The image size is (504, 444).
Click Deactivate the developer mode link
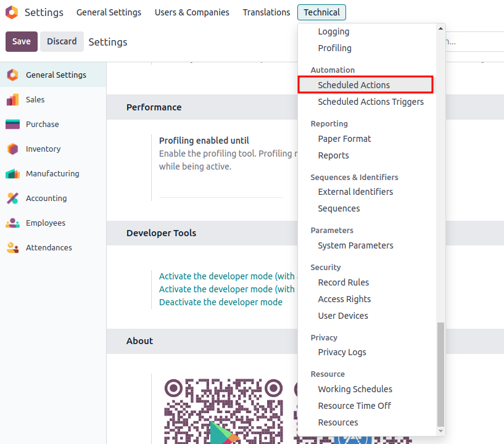220,302
